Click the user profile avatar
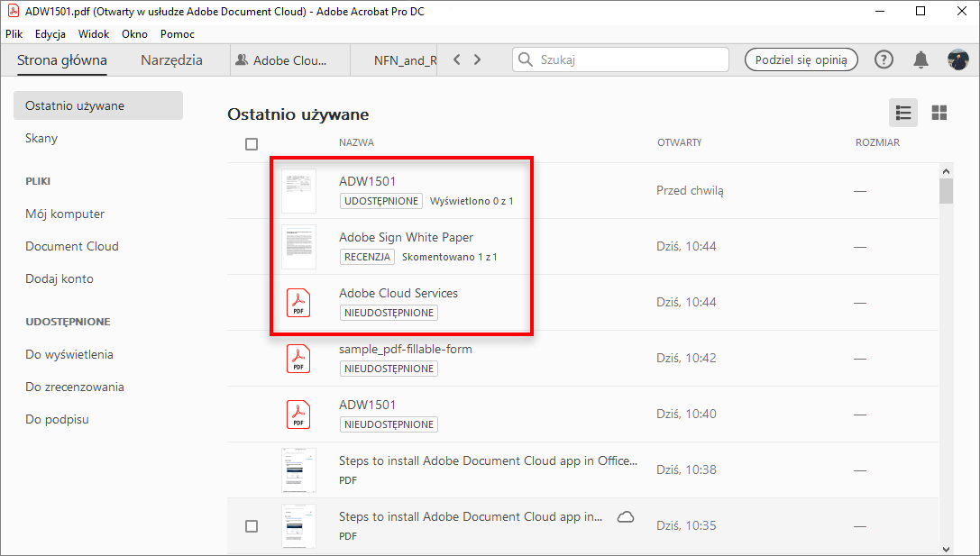 (x=957, y=60)
